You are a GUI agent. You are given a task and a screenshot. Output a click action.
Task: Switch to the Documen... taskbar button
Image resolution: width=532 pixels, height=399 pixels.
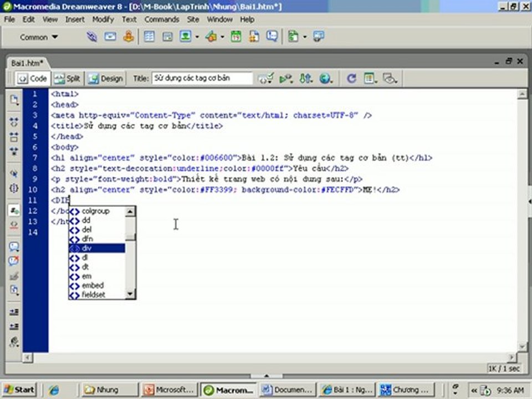tap(288, 390)
